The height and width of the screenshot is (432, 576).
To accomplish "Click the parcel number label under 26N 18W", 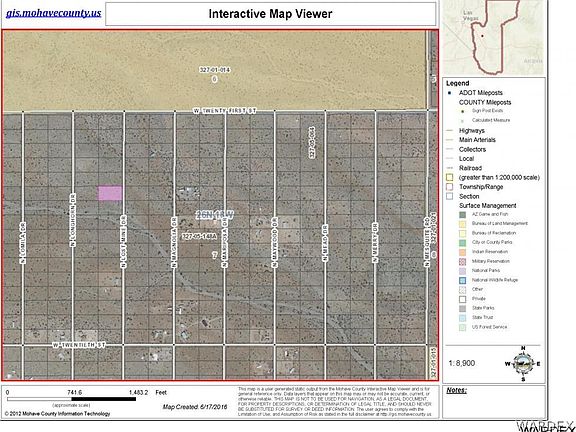I will 199,237.
